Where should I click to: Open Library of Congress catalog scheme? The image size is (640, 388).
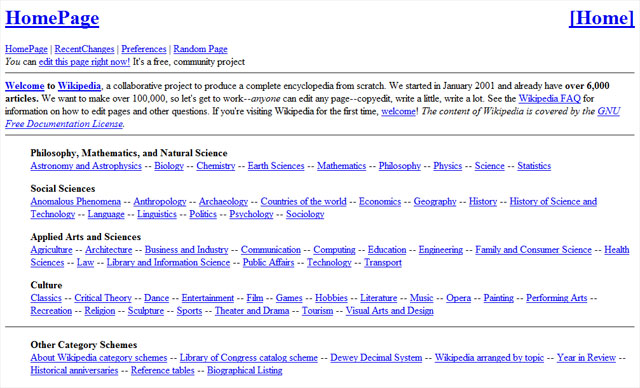(x=249, y=358)
